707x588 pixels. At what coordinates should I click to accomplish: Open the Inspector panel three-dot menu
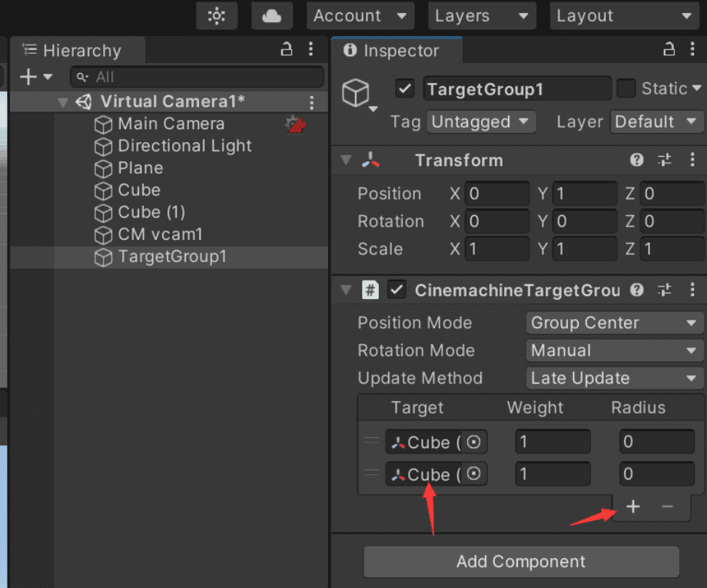693,50
